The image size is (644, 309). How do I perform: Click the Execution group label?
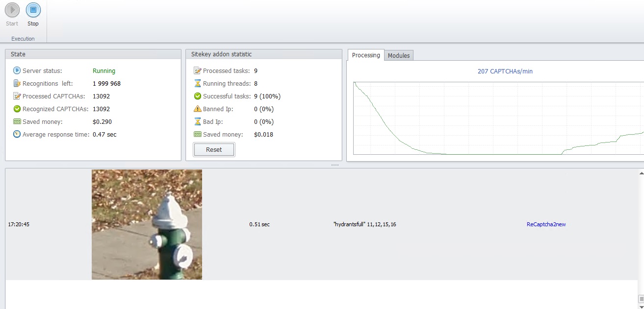(23, 39)
